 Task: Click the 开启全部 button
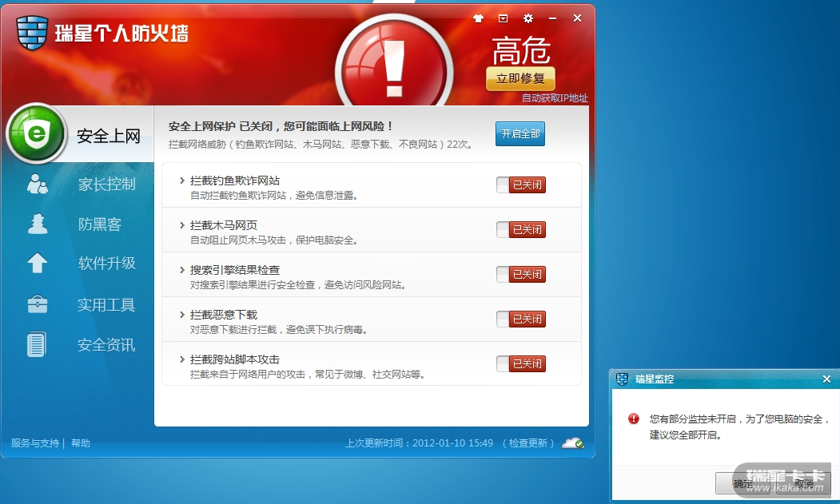tap(520, 134)
